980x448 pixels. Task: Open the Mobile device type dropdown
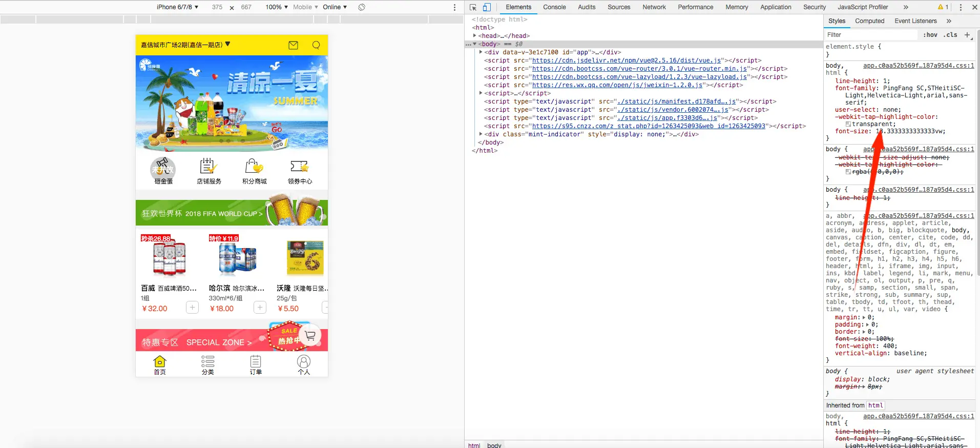point(305,7)
